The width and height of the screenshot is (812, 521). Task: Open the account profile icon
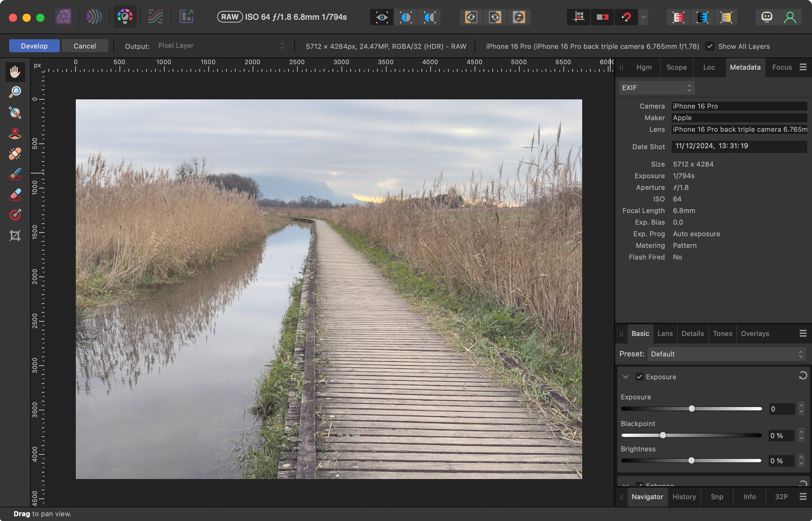790,17
